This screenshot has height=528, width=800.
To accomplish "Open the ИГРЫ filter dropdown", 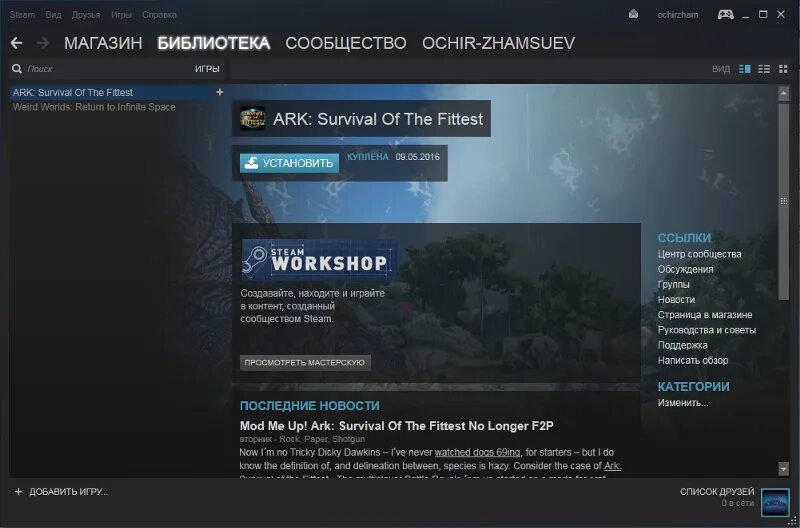I will click(x=207, y=69).
